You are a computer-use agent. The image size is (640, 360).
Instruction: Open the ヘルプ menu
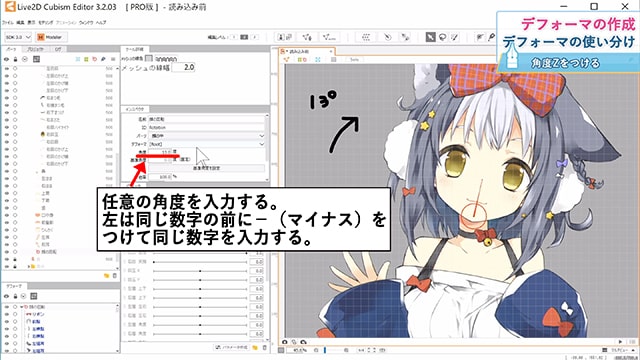pyautogui.click(x=101, y=22)
